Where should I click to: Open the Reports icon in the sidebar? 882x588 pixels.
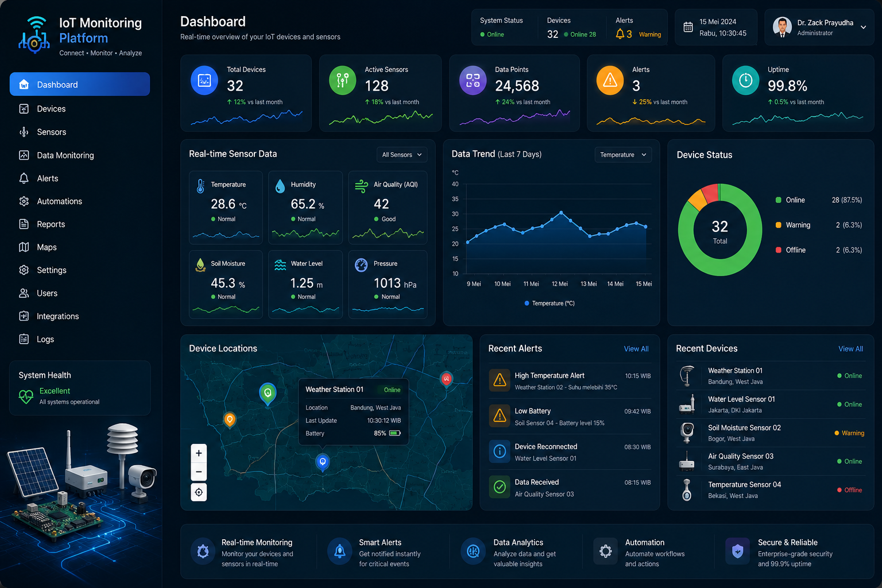[24, 224]
